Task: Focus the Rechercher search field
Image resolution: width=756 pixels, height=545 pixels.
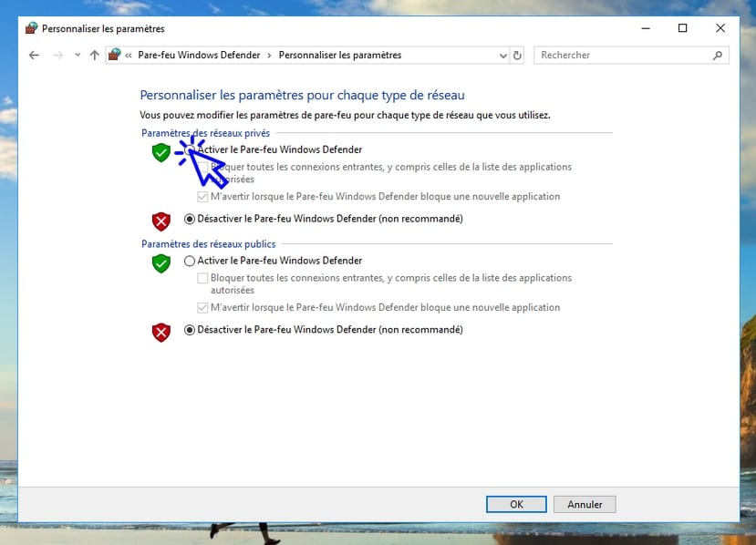Action: 631,56
